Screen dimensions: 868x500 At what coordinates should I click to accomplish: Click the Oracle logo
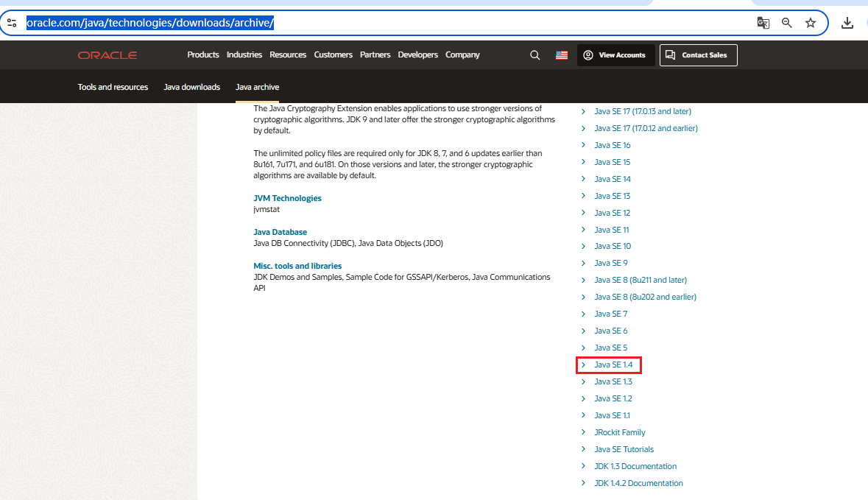pos(107,55)
